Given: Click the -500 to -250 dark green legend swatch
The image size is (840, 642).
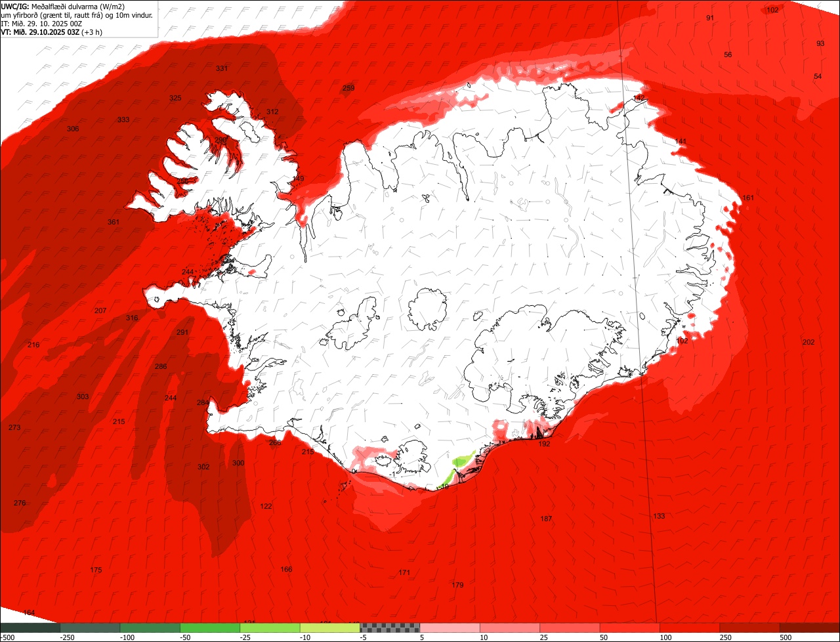Looking at the screenshot, I should click(30, 628).
